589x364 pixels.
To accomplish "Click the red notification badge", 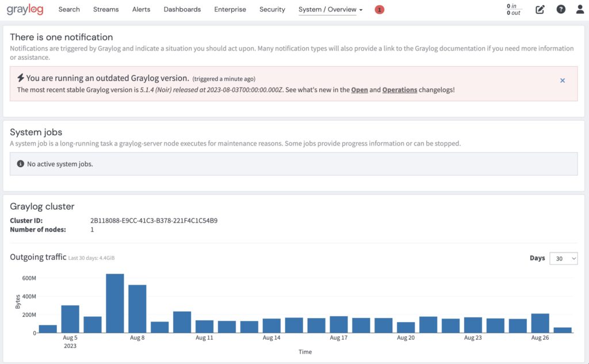I will [380, 10].
